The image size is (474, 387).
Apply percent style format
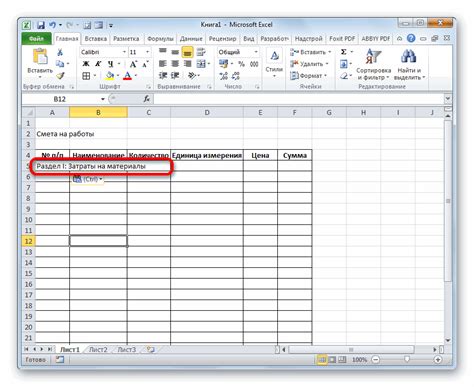click(x=242, y=64)
